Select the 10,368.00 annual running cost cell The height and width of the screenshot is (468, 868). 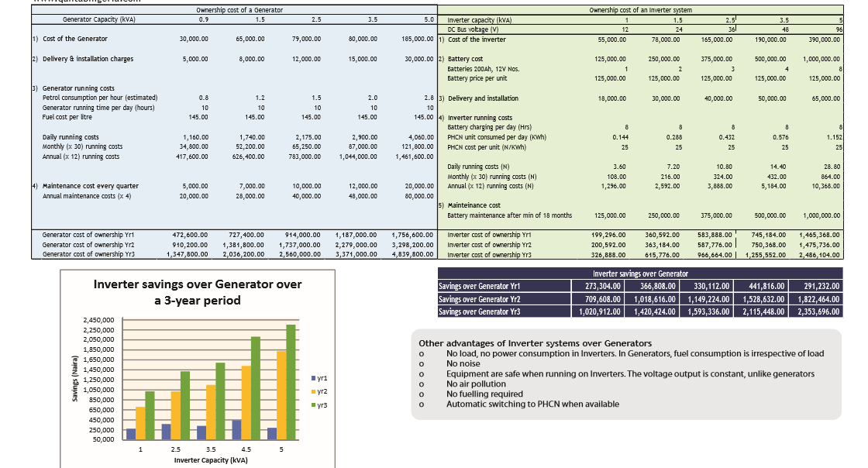coord(825,186)
